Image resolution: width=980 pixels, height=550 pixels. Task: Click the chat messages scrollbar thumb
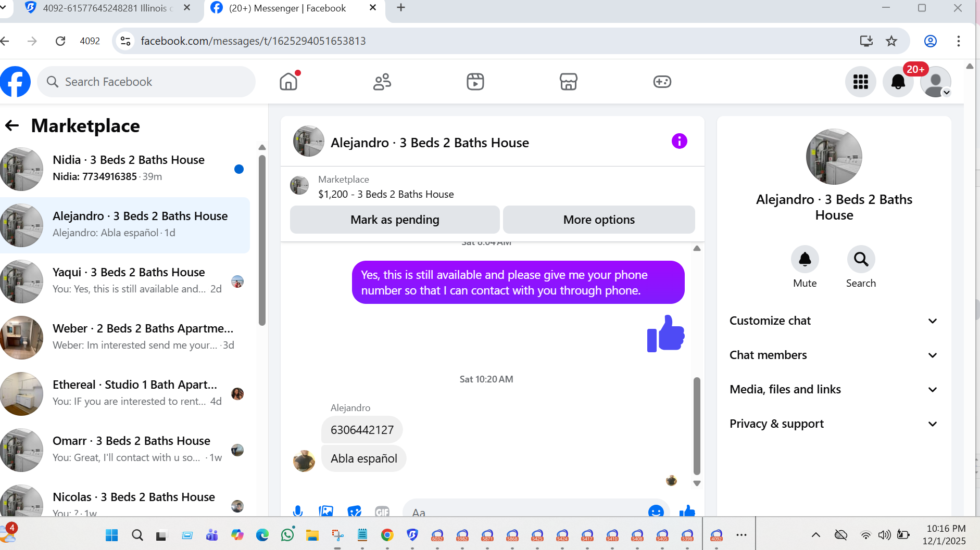697,426
